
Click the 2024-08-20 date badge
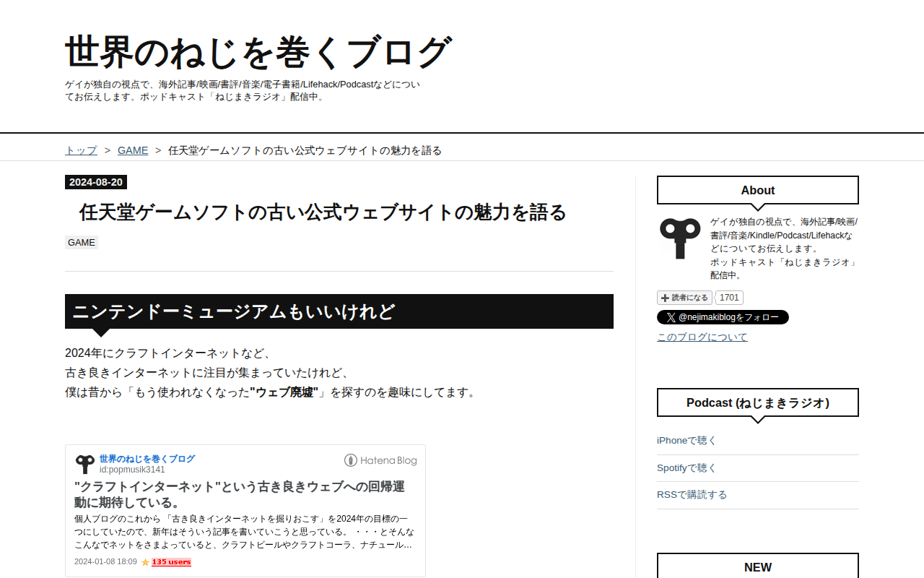(x=96, y=182)
